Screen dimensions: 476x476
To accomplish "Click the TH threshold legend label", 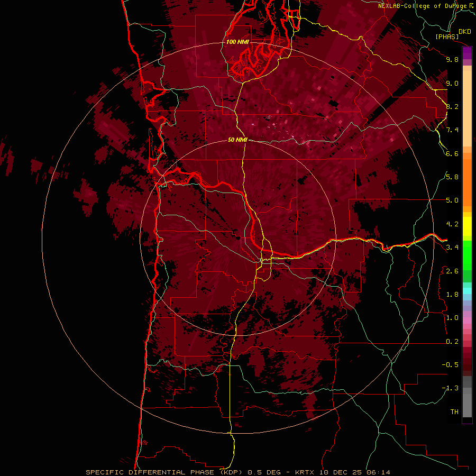I will coord(454,412).
